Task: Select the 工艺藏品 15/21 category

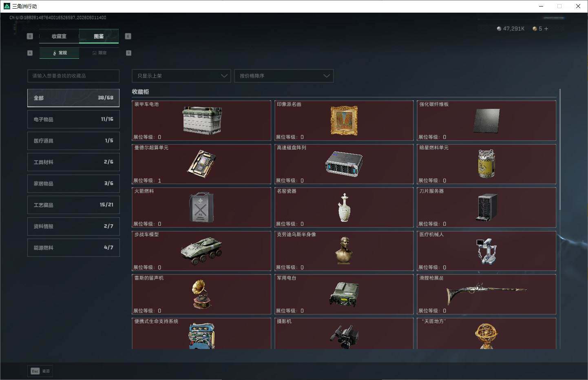Action: tap(73, 205)
